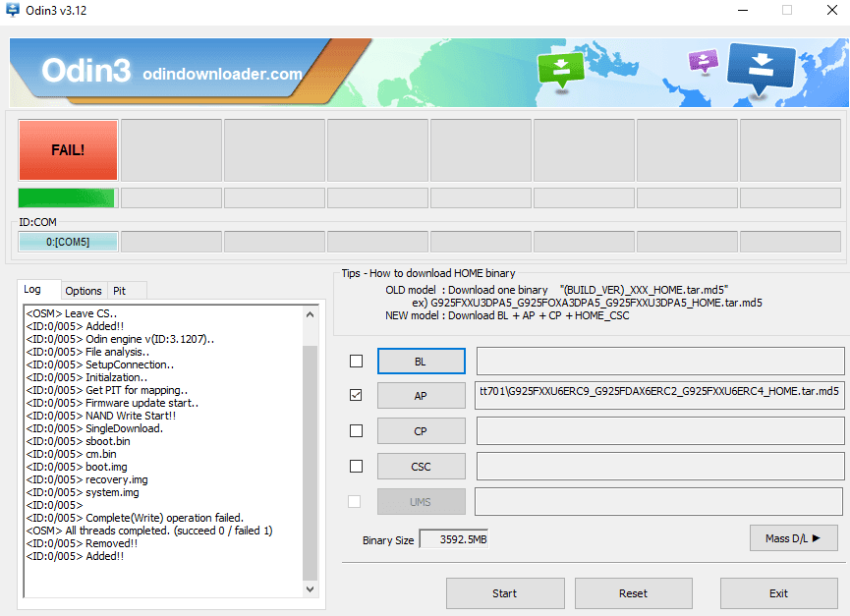Close the Odin3 window
Screen dimensions: 850x616
(x=832, y=10)
